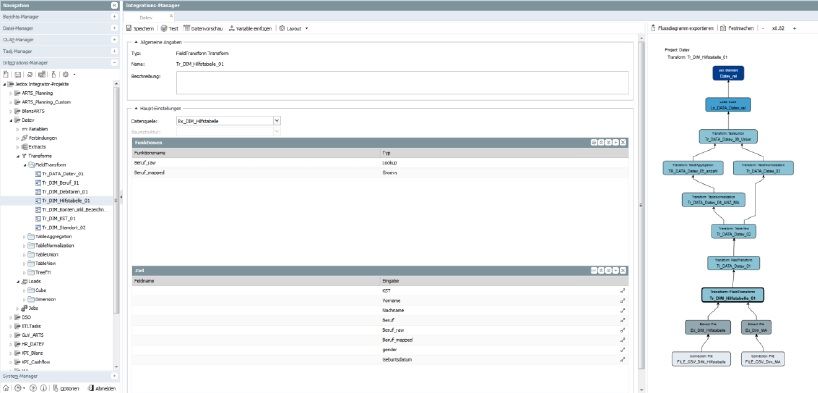
Task: Expand the Datei-Manager section
Action: pyautogui.click(x=114, y=28)
